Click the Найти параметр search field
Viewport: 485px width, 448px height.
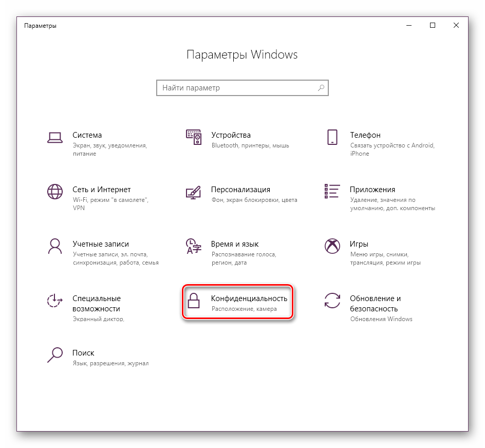[x=236, y=88]
